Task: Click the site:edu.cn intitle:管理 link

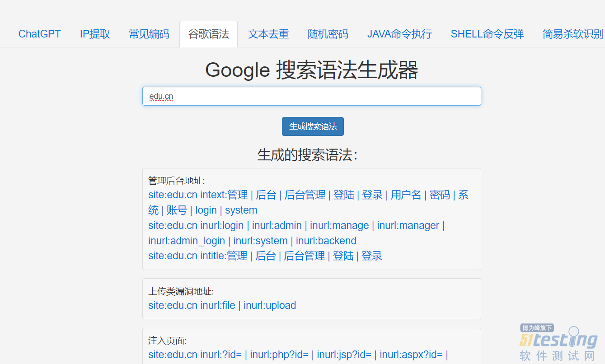Action: 197,256
